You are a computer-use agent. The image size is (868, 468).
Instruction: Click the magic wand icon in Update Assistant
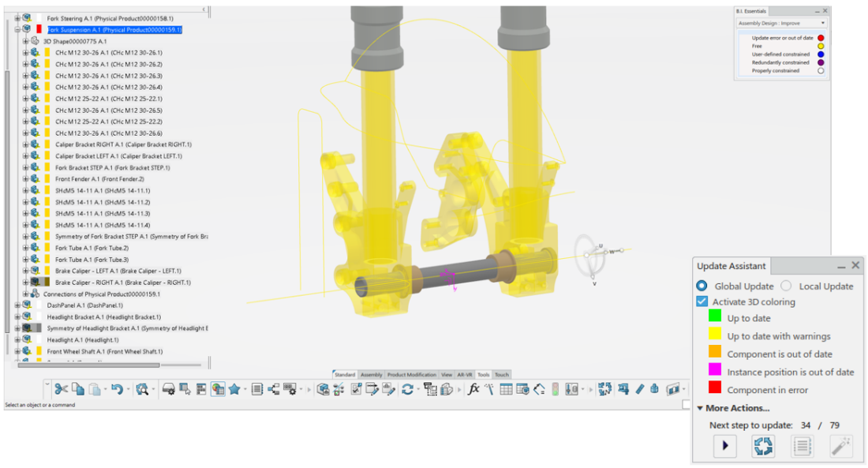841,446
